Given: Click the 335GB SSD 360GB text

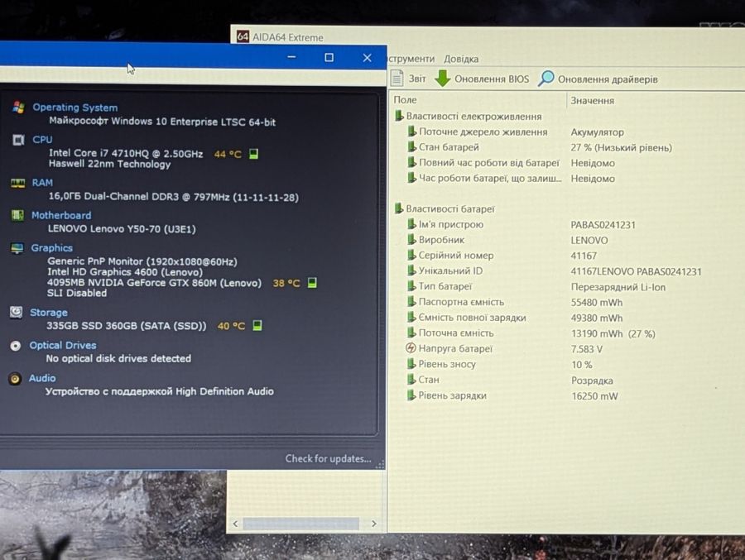Looking at the screenshot, I should (127, 326).
